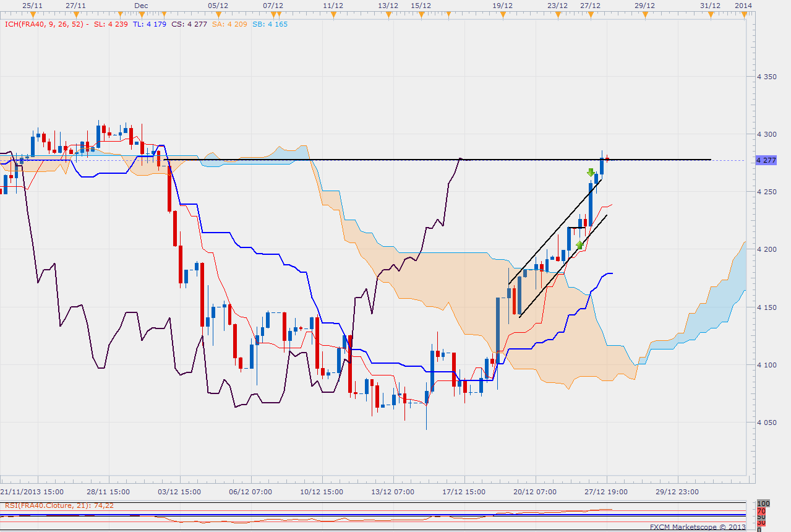
Task: Click the orange marker under Dec
Action: [x=140, y=14]
